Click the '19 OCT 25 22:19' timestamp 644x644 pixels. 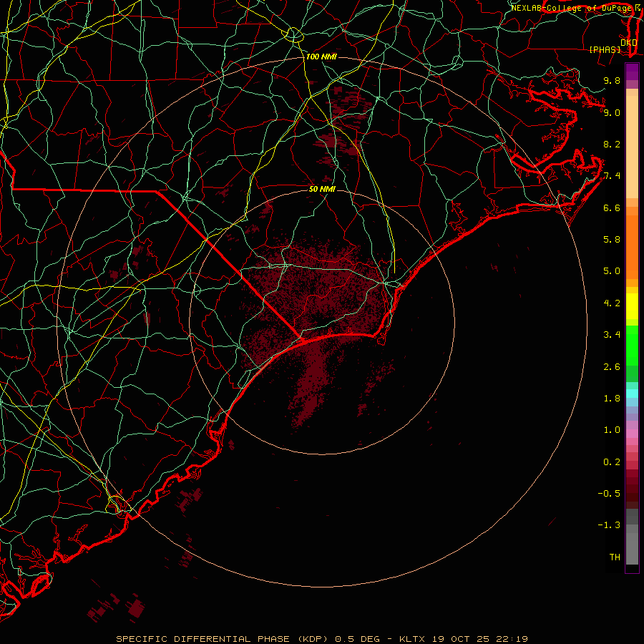tap(479, 639)
